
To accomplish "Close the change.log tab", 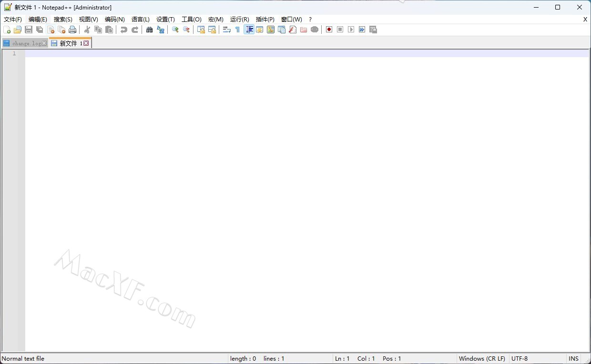I will click(44, 43).
